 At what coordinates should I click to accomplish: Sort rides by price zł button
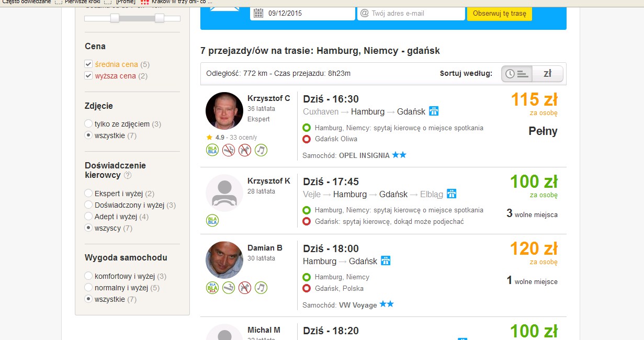pyautogui.click(x=547, y=74)
